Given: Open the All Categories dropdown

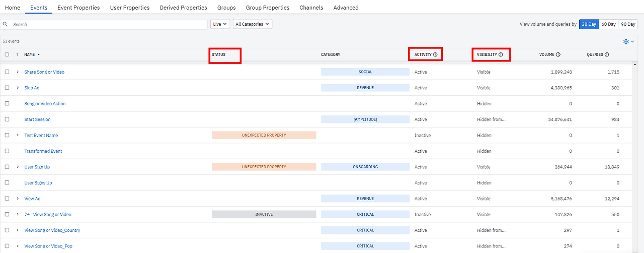Looking at the screenshot, I should coord(253,24).
